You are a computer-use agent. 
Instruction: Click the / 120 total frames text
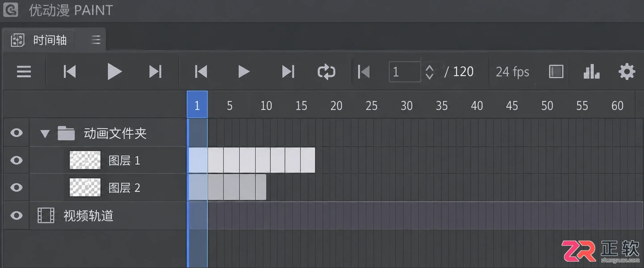[x=459, y=72]
